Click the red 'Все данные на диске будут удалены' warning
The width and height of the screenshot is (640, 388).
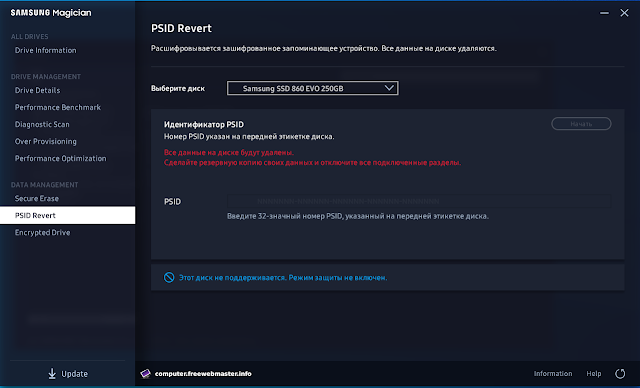[x=229, y=152]
